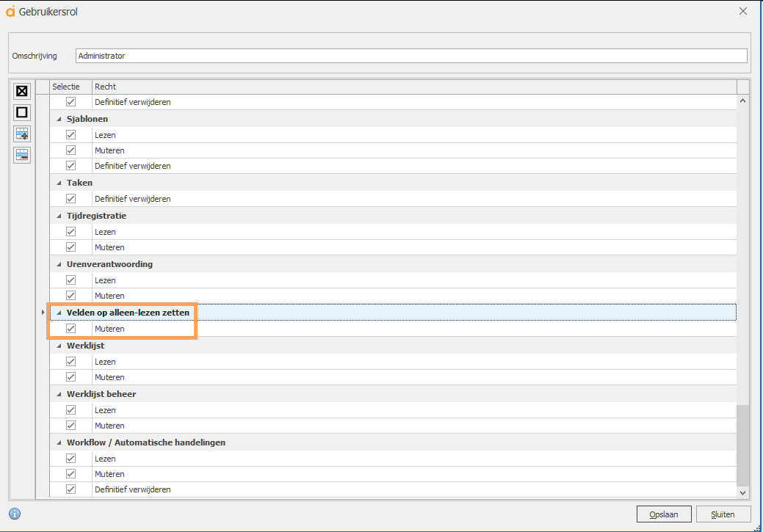This screenshot has width=763, height=532.
Task: Collapse the Werklijst group
Action: [59, 346]
